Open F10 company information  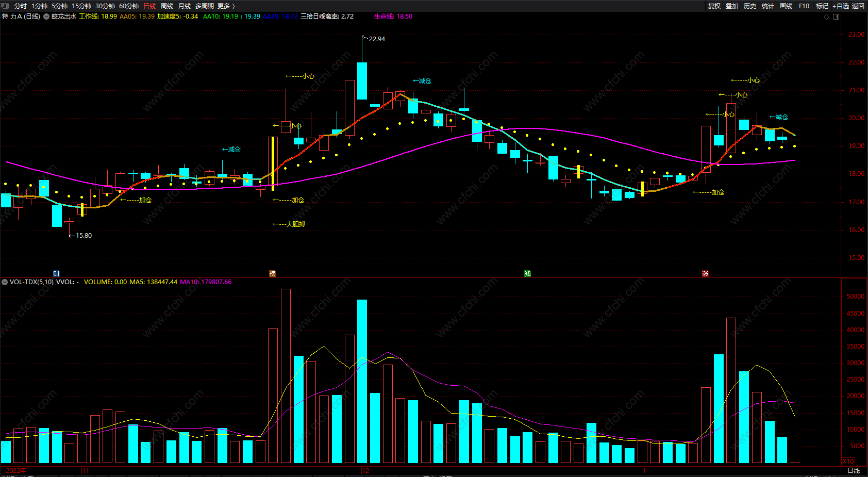804,6
